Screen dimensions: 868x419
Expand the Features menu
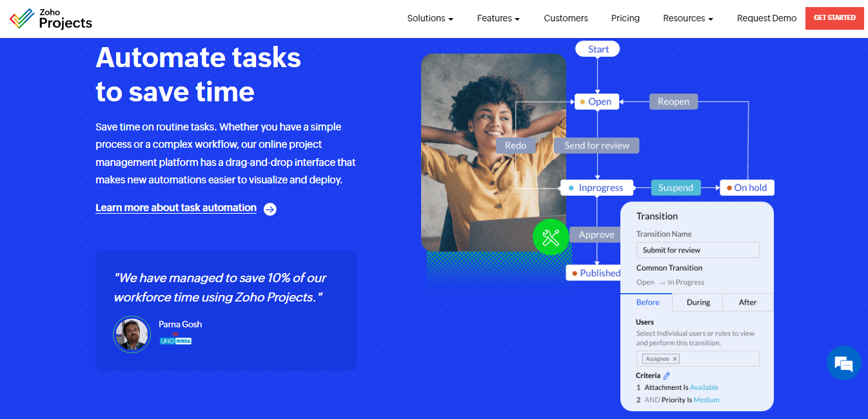click(x=498, y=18)
